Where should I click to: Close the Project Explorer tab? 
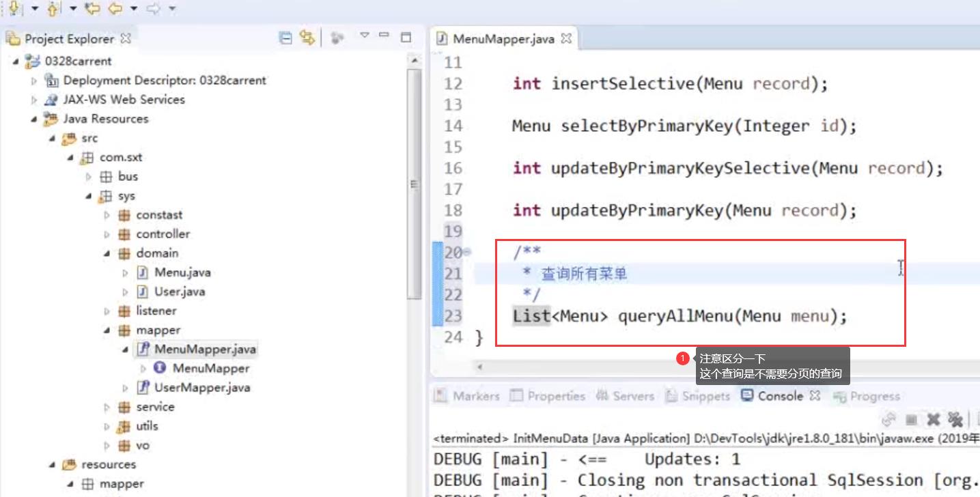[x=126, y=38]
